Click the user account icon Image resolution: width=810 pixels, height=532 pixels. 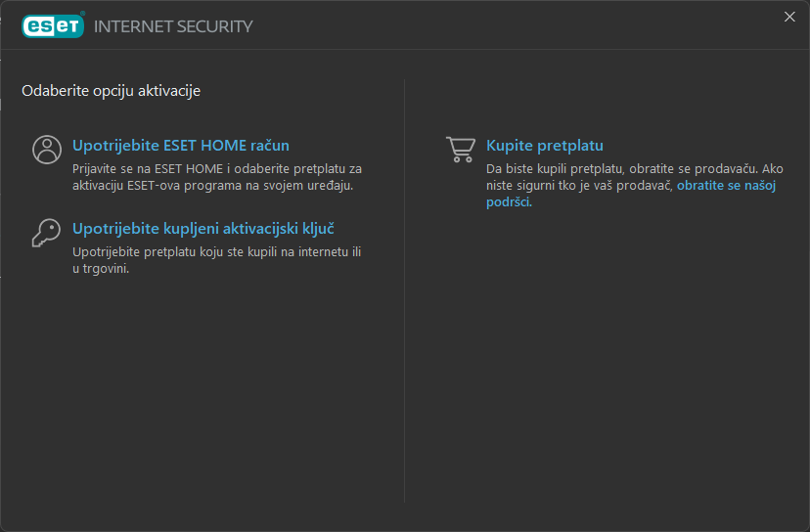pos(46,150)
